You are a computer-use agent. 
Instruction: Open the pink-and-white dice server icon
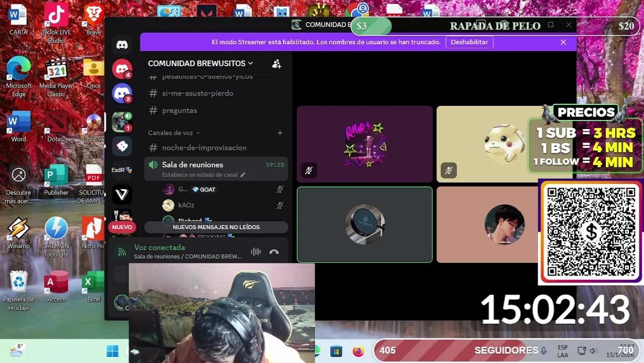click(x=122, y=146)
